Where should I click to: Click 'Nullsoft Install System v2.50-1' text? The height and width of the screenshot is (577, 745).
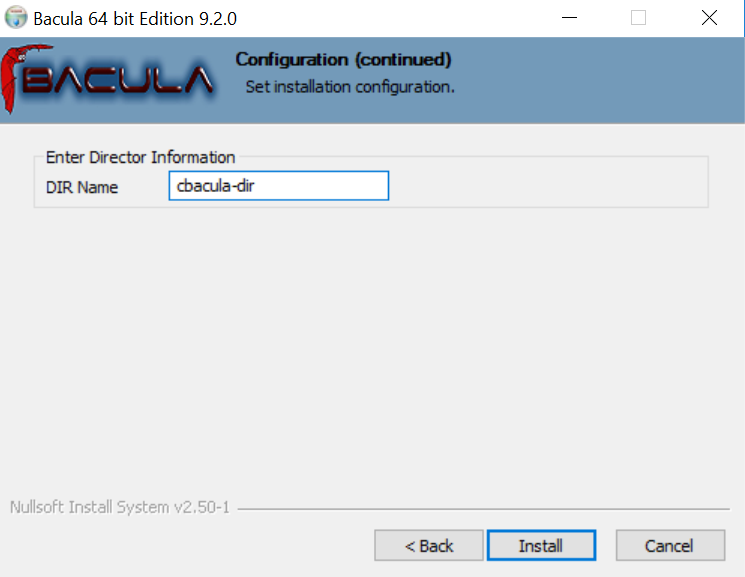coord(120,507)
